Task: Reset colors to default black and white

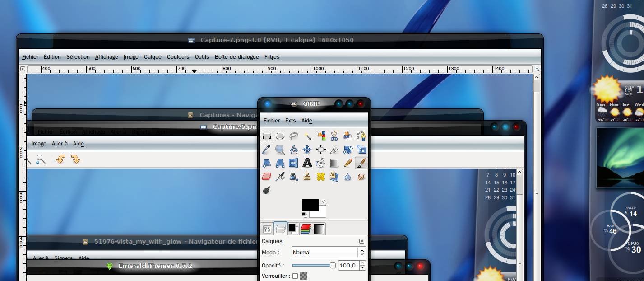Action: coord(305,215)
